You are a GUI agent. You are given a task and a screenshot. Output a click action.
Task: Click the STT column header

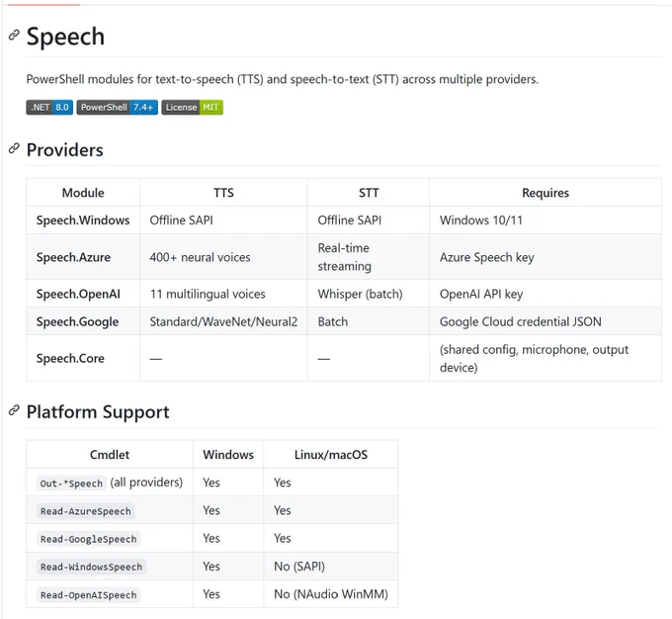coord(369,193)
